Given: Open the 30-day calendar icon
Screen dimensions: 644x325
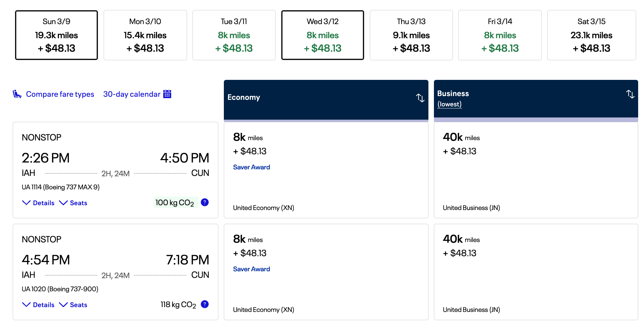Looking at the screenshot, I should point(167,94).
